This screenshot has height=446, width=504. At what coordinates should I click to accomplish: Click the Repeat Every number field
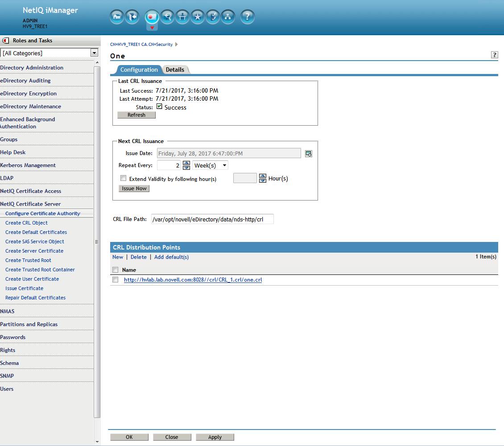coord(169,165)
